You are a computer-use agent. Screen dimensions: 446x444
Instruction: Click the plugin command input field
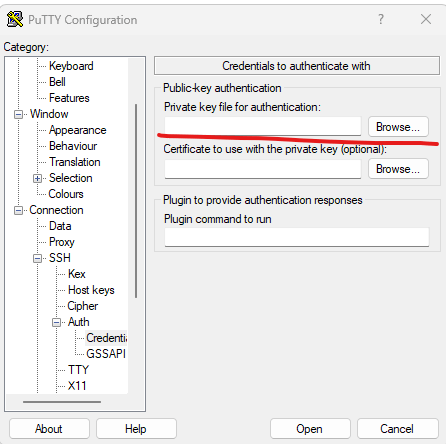pos(297,237)
